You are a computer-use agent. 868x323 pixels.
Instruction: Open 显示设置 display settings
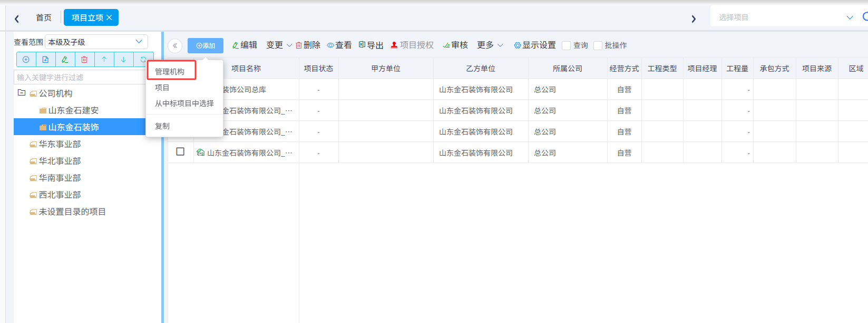click(x=534, y=45)
